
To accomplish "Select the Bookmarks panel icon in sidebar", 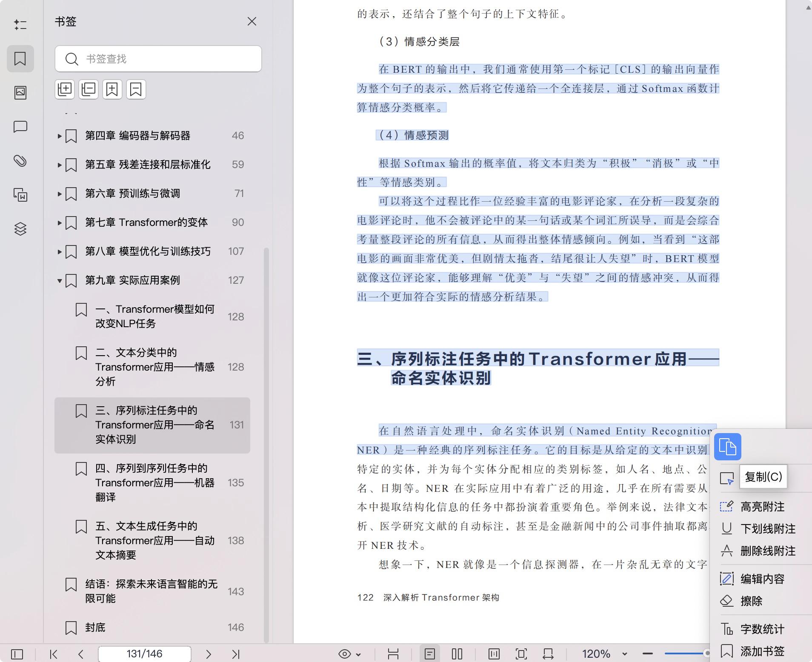I will (20, 58).
